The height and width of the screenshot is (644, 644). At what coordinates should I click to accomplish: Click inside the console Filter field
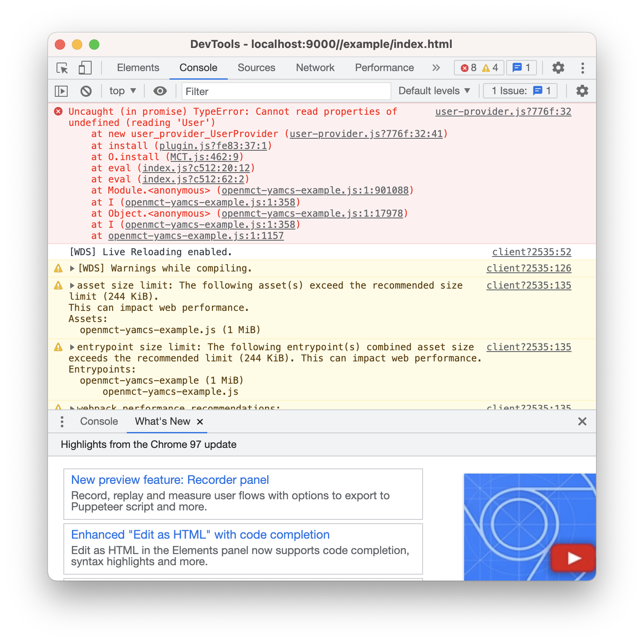coord(286,91)
